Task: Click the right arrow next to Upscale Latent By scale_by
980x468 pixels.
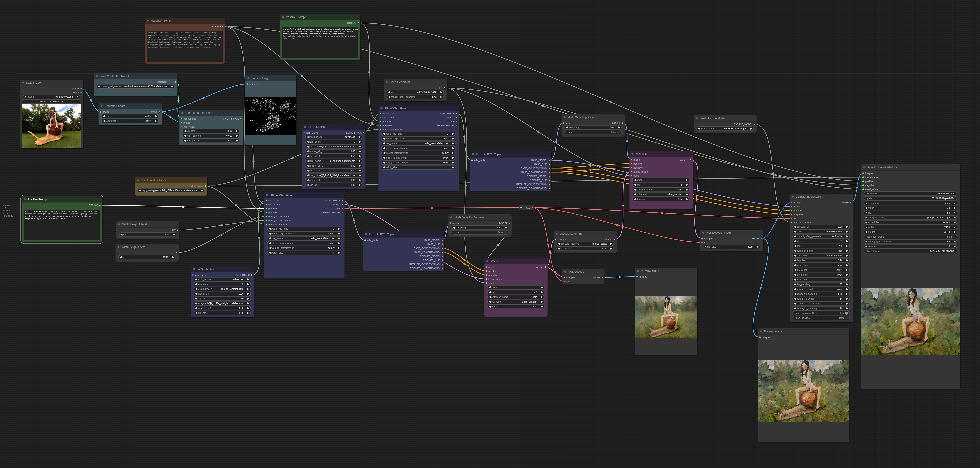Action: tap(611, 249)
